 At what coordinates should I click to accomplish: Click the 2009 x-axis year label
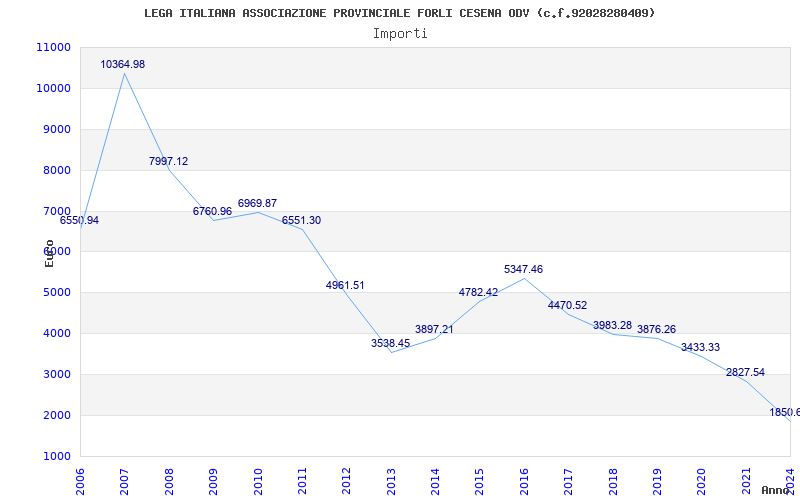(213, 481)
